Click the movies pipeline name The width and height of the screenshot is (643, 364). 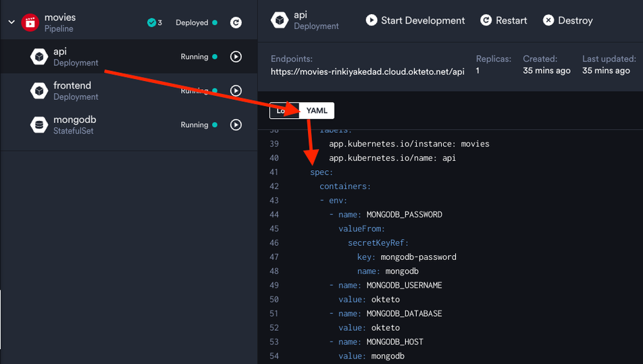(60, 18)
